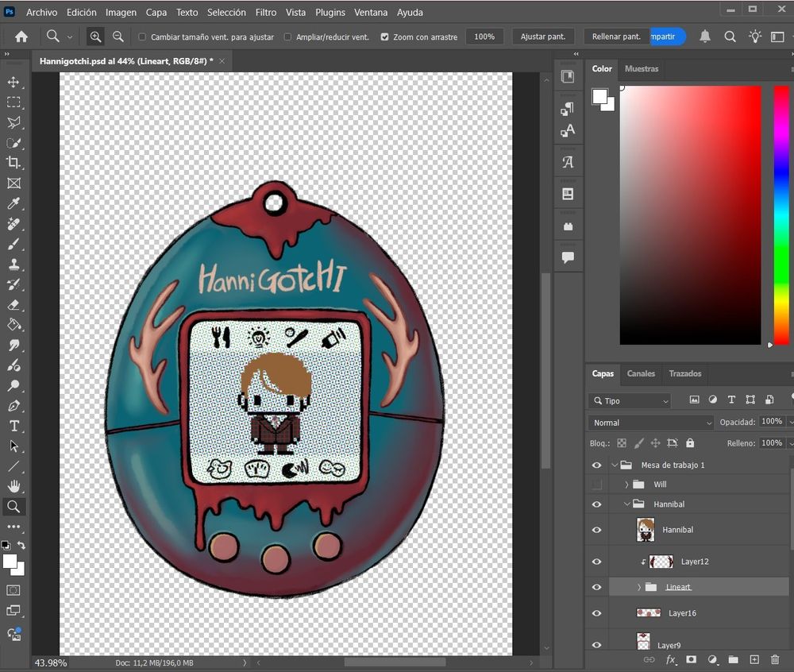Select the Spot Healing Brush tool
This screenshot has height=672, width=794.
tap(13, 224)
